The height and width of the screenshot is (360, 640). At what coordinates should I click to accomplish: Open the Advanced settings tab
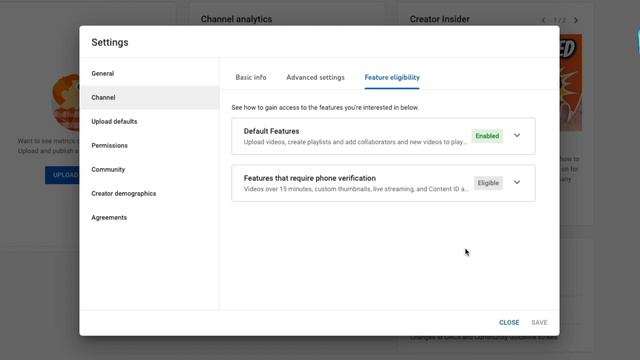(315, 77)
